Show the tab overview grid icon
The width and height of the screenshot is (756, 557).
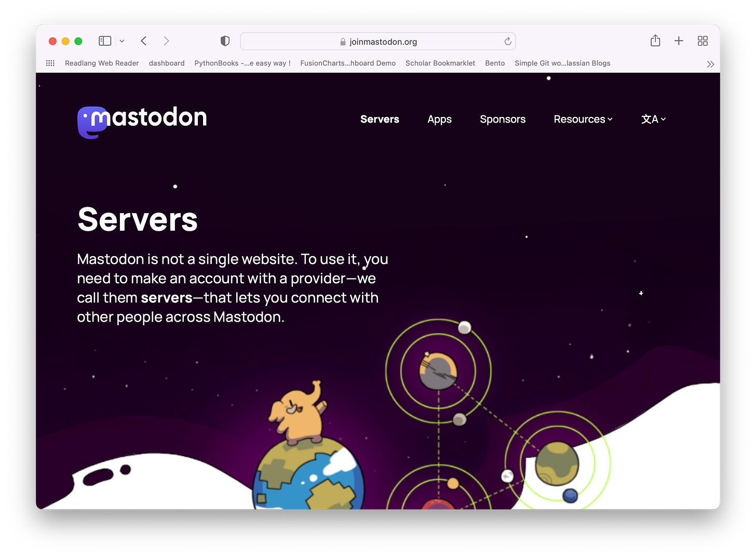coord(703,41)
